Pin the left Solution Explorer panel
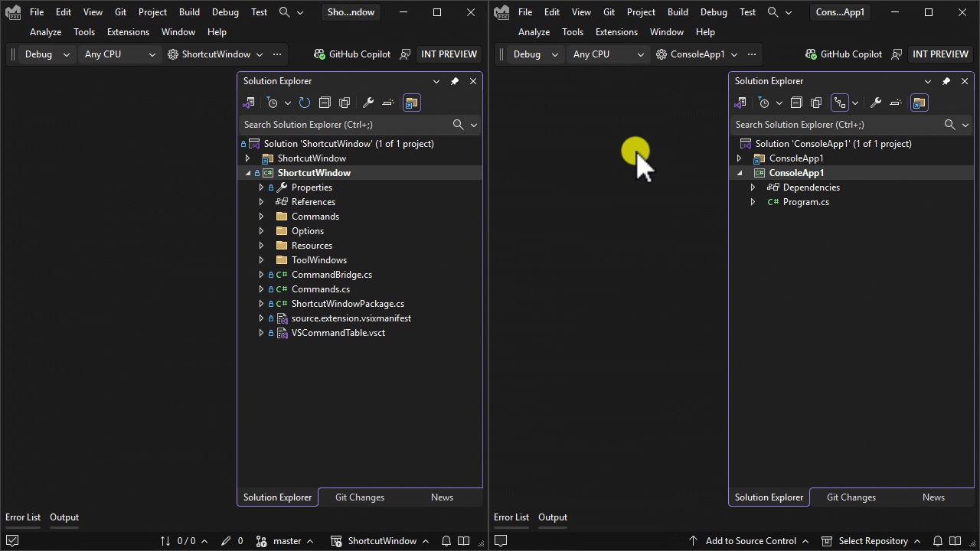980x551 pixels. [454, 80]
